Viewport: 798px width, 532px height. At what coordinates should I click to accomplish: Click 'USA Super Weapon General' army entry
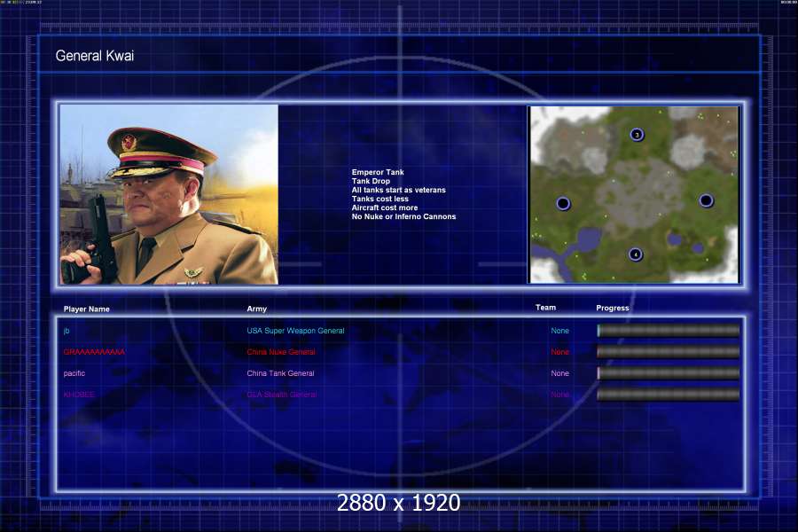(x=295, y=331)
